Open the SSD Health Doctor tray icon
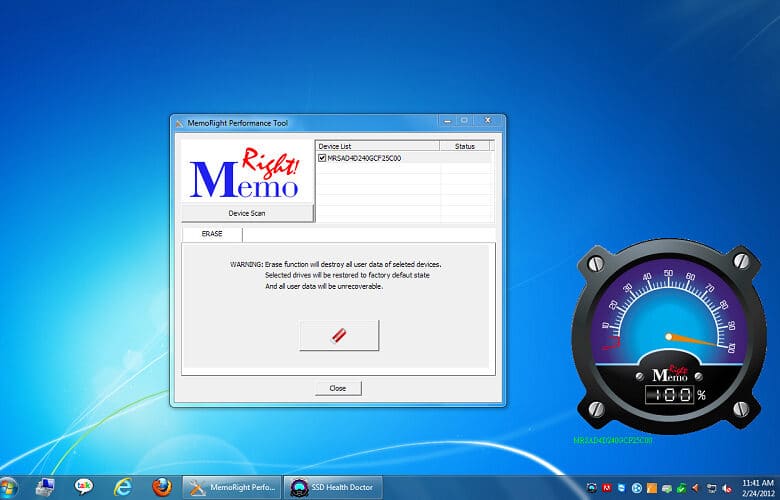 click(x=591, y=488)
